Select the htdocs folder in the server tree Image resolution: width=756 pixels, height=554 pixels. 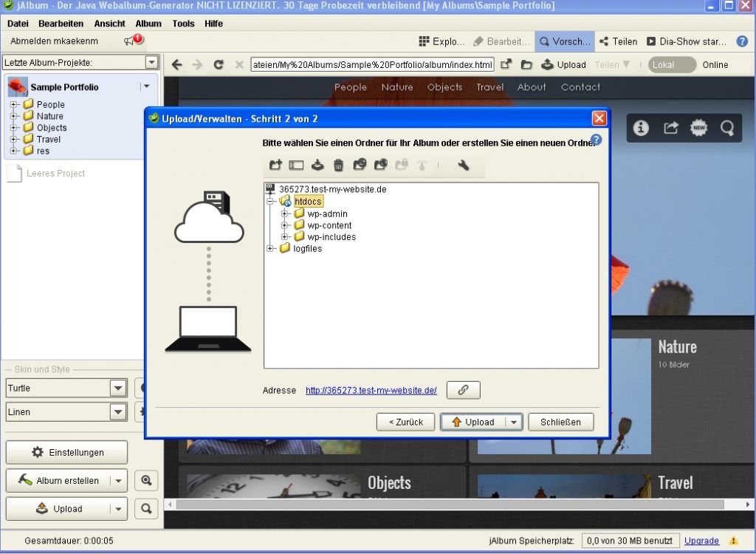308,201
